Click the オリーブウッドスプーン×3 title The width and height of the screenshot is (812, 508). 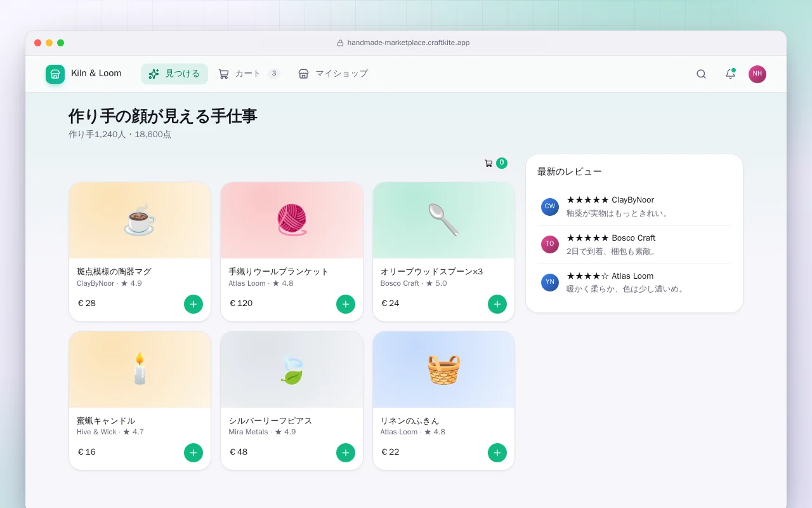click(431, 272)
